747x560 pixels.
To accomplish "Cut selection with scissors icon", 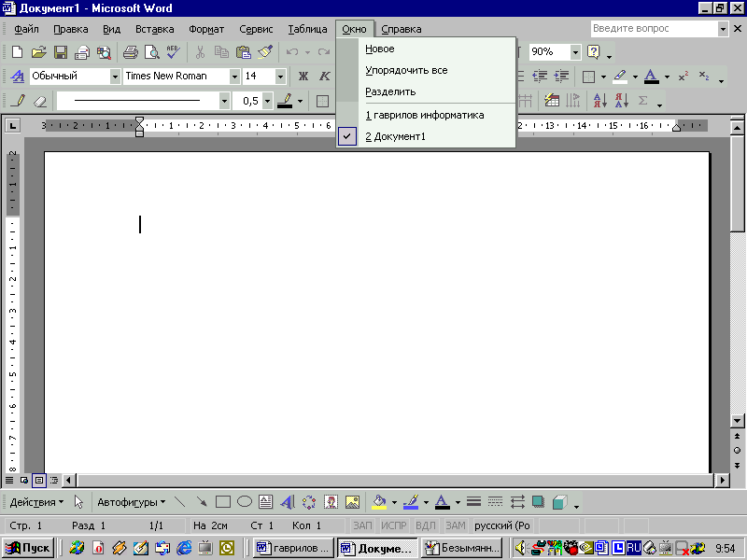I will tap(200, 51).
